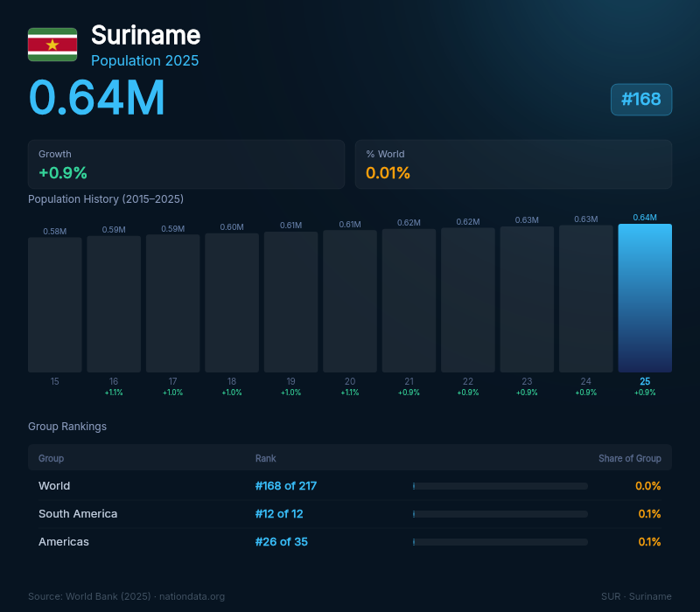Viewport: 700px width, 612px height.
Task: Click the World share progress bar
Action: (x=500, y=486)
